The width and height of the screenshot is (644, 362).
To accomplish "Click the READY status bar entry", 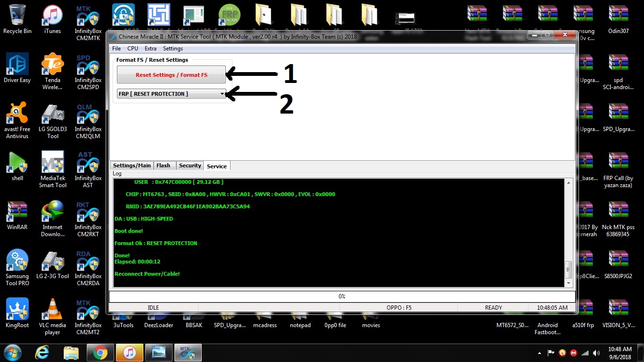I will pos(494,308).
